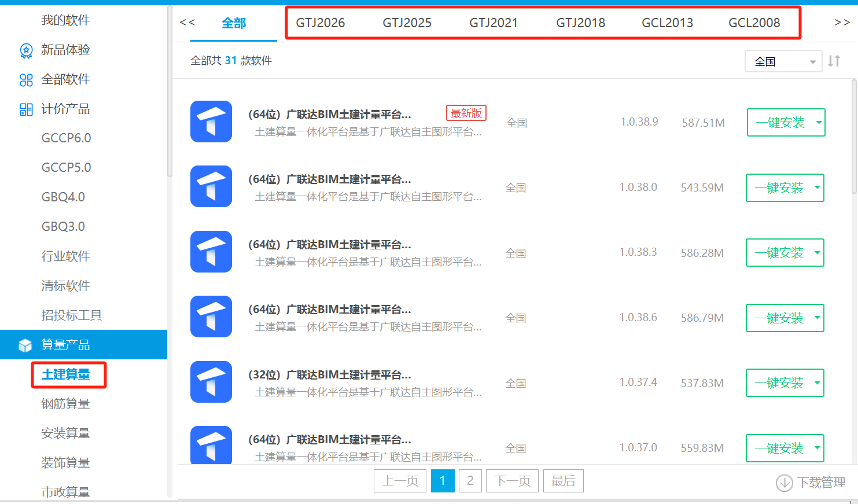This screenshot has width=858, height=504.
Task: Select 招投标工具 in sidebar
Action: pyautogui.click(x=72, y=315)
